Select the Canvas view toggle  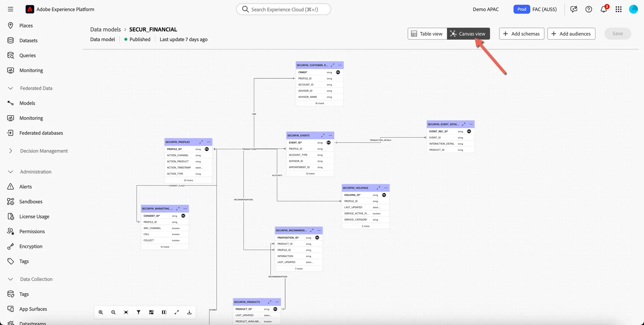tap(468, 34)
